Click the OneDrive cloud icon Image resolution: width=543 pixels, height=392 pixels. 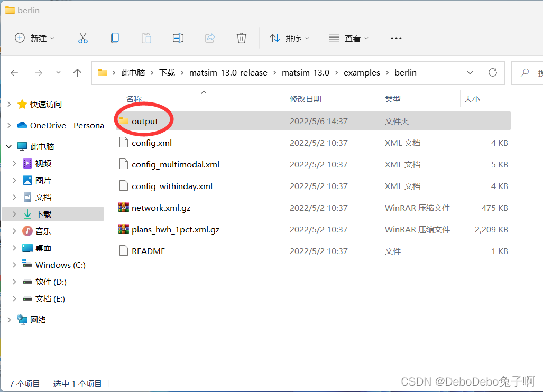22,125
